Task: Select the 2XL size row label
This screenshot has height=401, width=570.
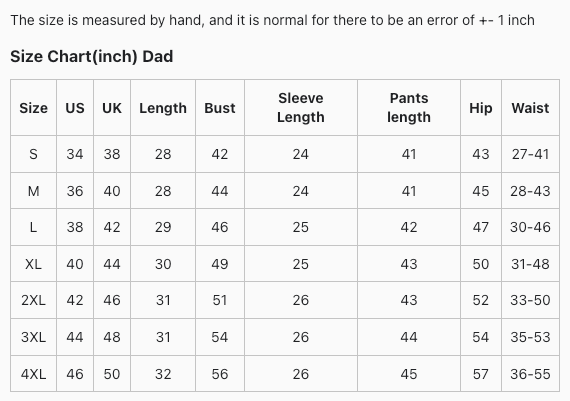Action: (x=33, y=300)
